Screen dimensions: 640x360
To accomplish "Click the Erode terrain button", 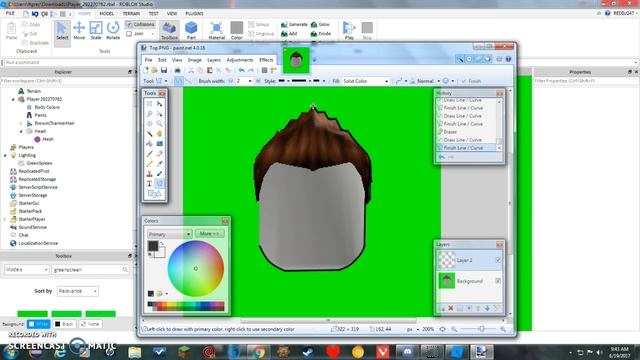I will point(321,34).
